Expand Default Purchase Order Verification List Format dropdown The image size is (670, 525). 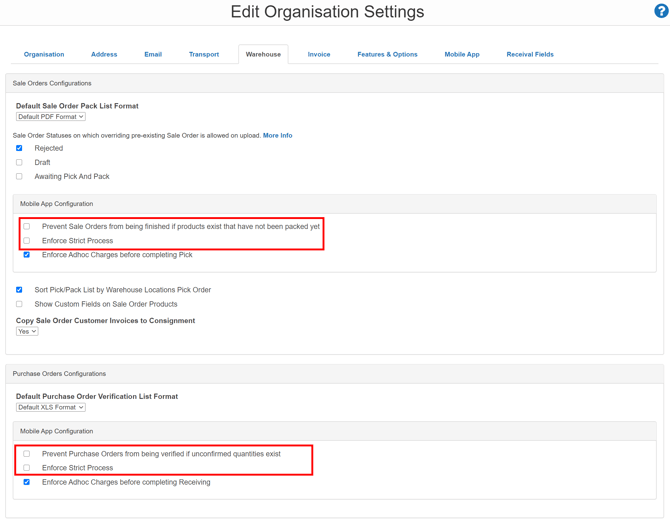(x=50, y=407)
